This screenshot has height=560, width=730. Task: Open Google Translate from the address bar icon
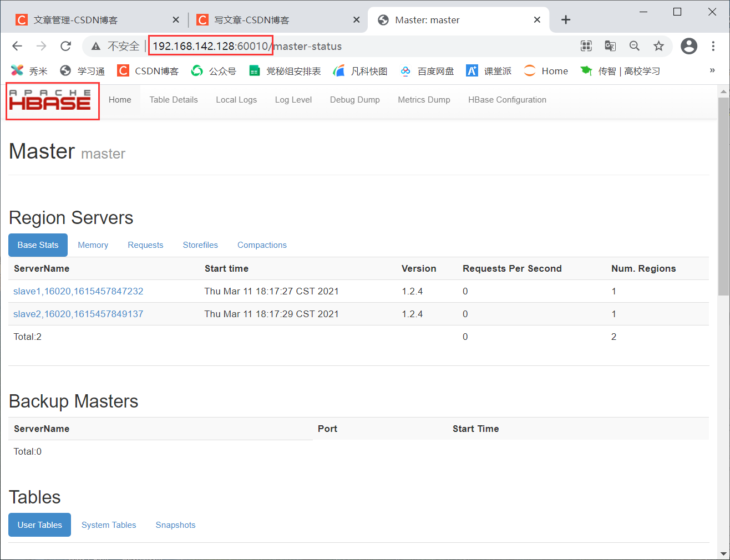click(610, 46)
